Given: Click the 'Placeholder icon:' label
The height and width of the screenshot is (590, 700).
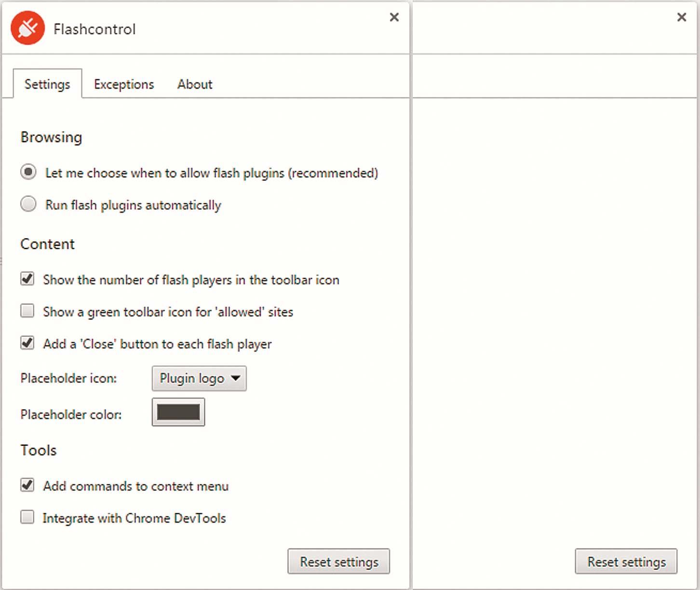Looking at the screenshot, I should 68,378.
